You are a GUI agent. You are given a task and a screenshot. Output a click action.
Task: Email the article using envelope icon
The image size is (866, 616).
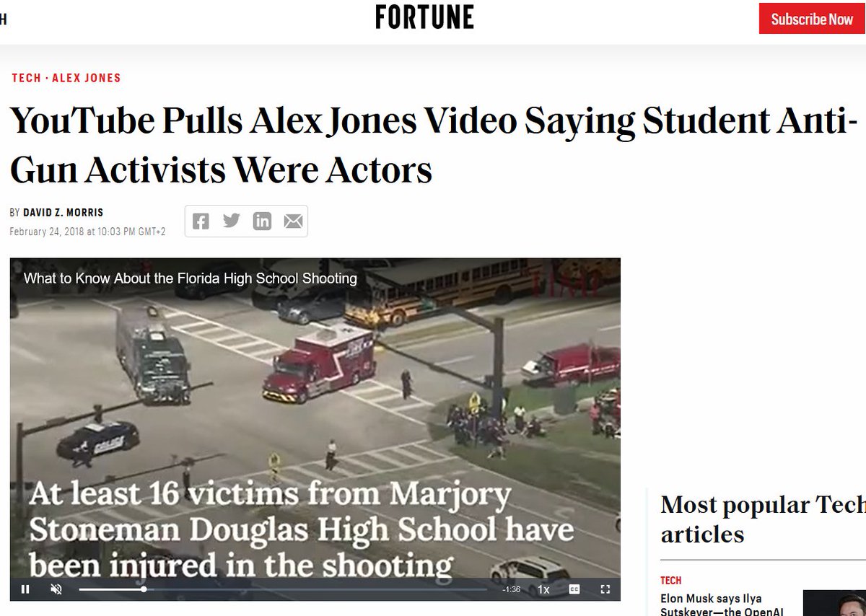point(293,221)
